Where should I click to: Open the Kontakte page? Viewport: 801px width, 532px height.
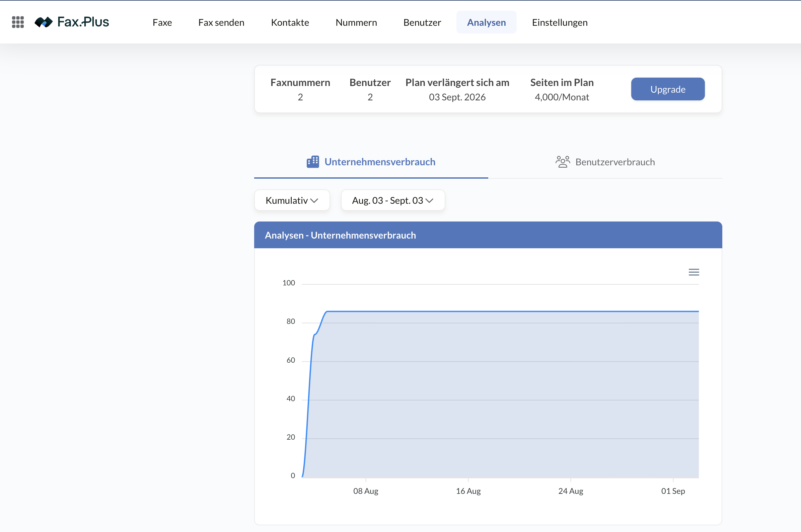click(x=290, y=22)
